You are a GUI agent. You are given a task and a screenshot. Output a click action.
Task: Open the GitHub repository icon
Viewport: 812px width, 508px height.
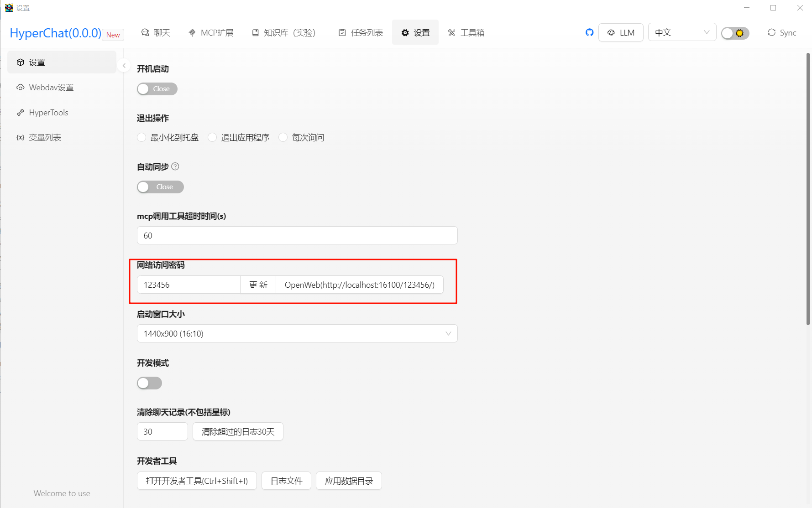point(589,32)
